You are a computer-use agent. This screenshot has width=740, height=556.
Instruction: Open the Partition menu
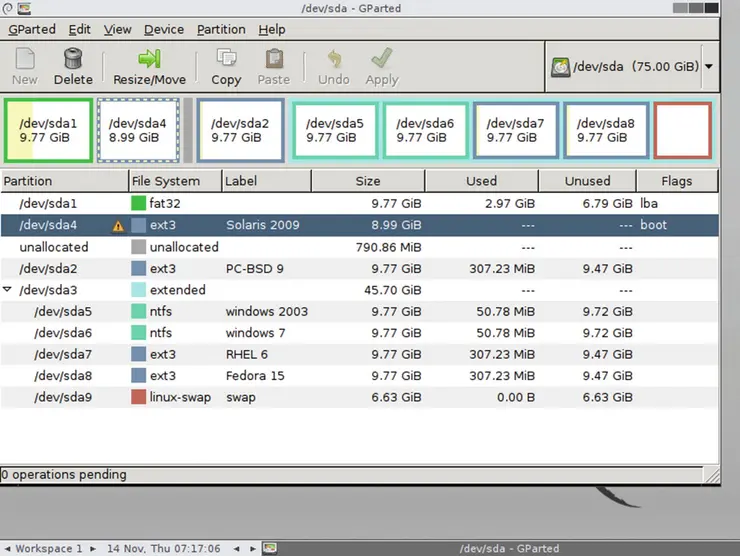(221, 30)
